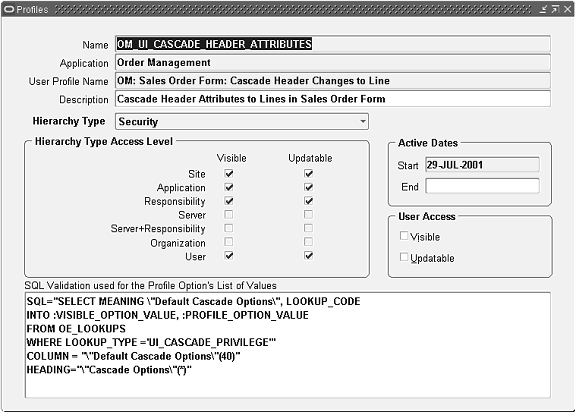Toggle Responsibility Updatable checkbox
The width and height of the screenshot is (575, 412).
coord(308,201)
